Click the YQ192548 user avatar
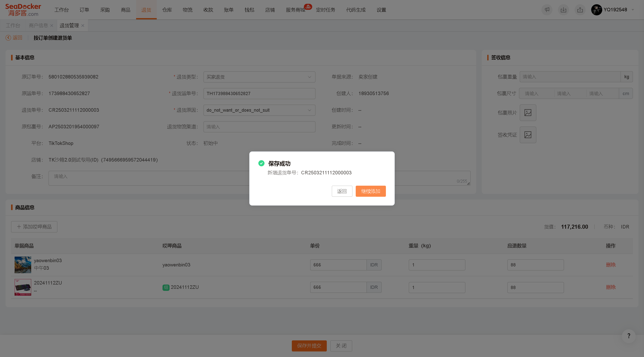This screenshot has height=357, width=644. pyautogui.click(x=596, y=10)
